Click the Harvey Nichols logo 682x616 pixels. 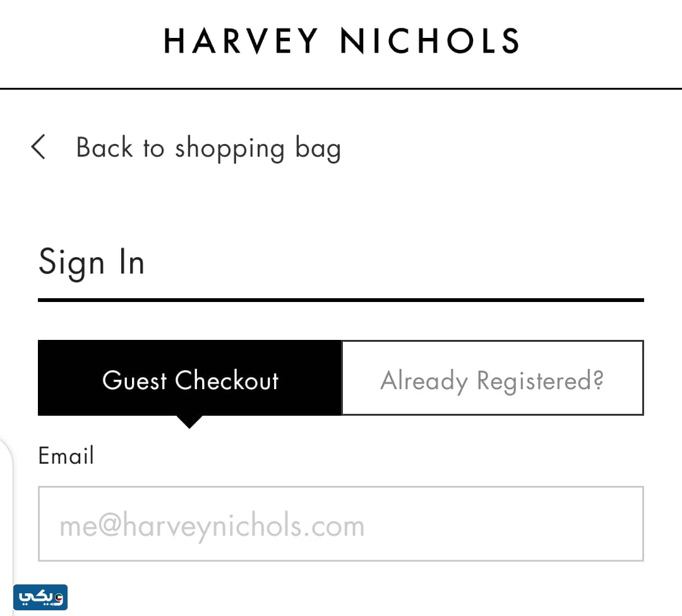341,41
